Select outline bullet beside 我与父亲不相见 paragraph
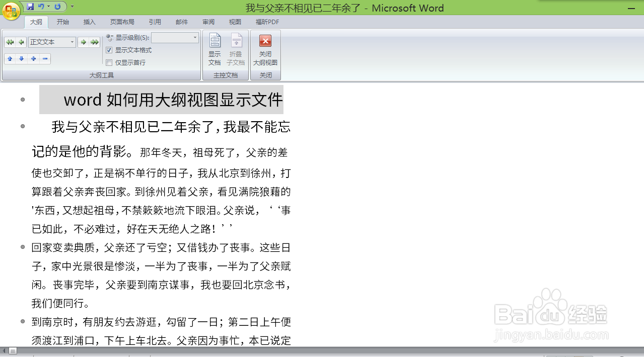The height and width of the screenshot is (357, 644). pos(23,126)
